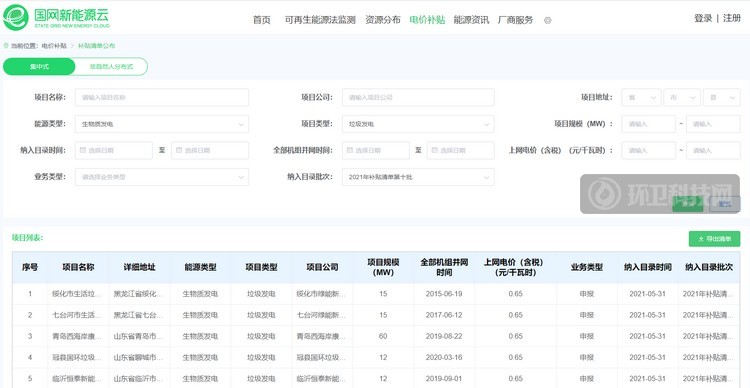
Task: Click the State Grid New Energy Cloud logo
Action: (56, 17)
